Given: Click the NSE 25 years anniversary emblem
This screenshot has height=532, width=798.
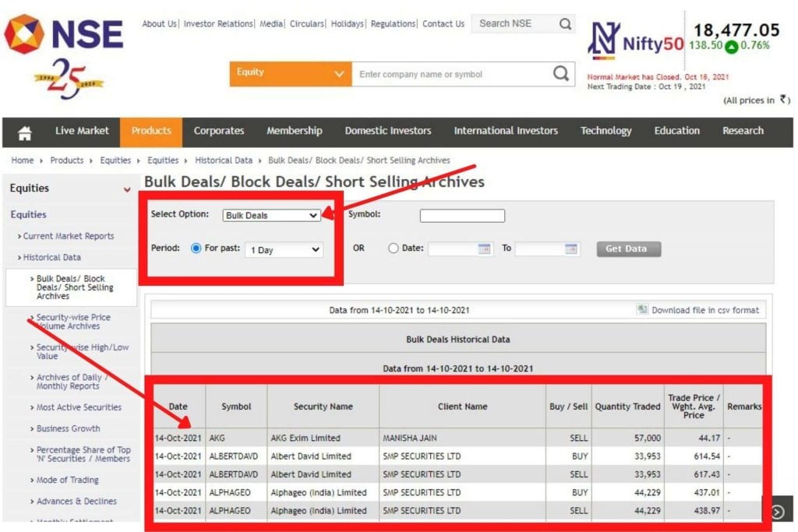Looking at the screenshot, I should point(69,78).
